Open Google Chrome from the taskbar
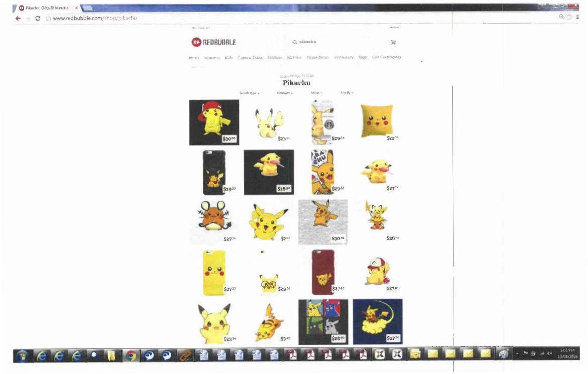Image resolution: width=588 pixels, height=374 pixels. (131, 355)
